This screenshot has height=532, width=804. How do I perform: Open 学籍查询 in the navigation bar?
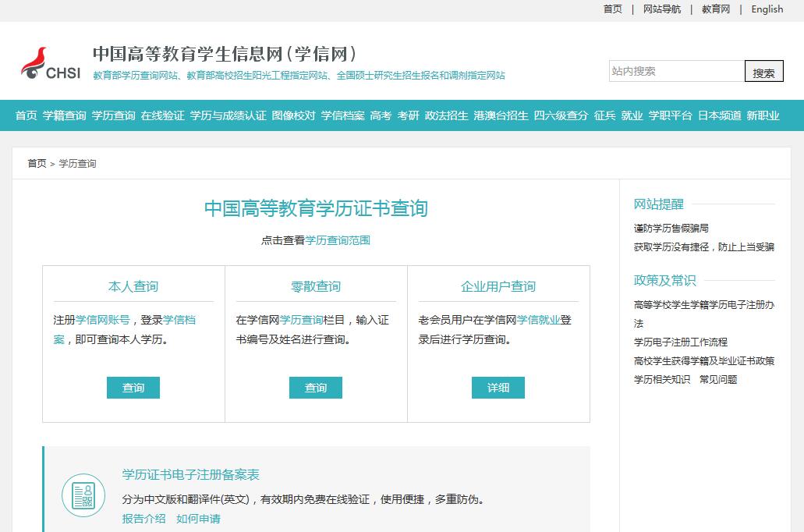click(x=64, y=115)
